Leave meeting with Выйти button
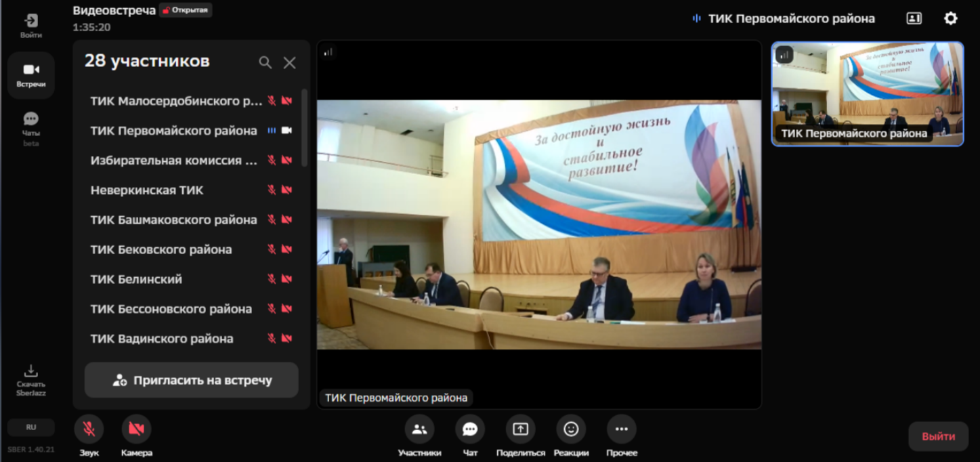 pyautogui.click(x=938, y=436)
